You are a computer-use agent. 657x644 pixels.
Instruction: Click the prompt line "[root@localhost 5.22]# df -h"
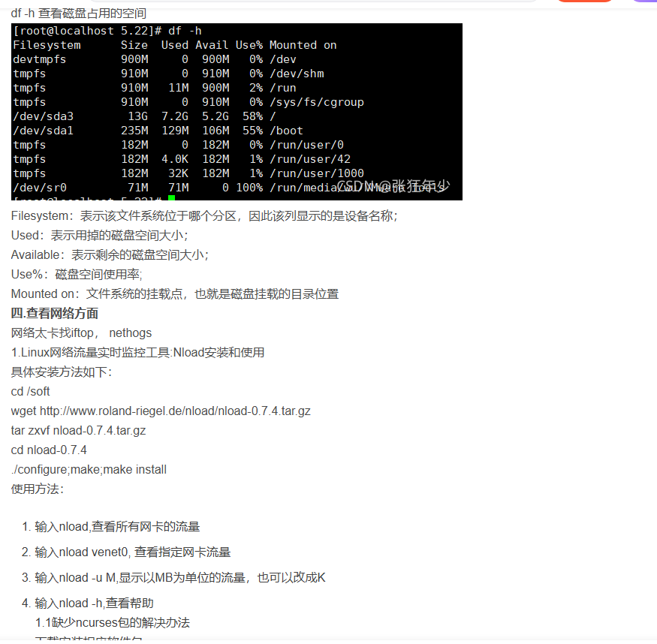tap(107, 31)
